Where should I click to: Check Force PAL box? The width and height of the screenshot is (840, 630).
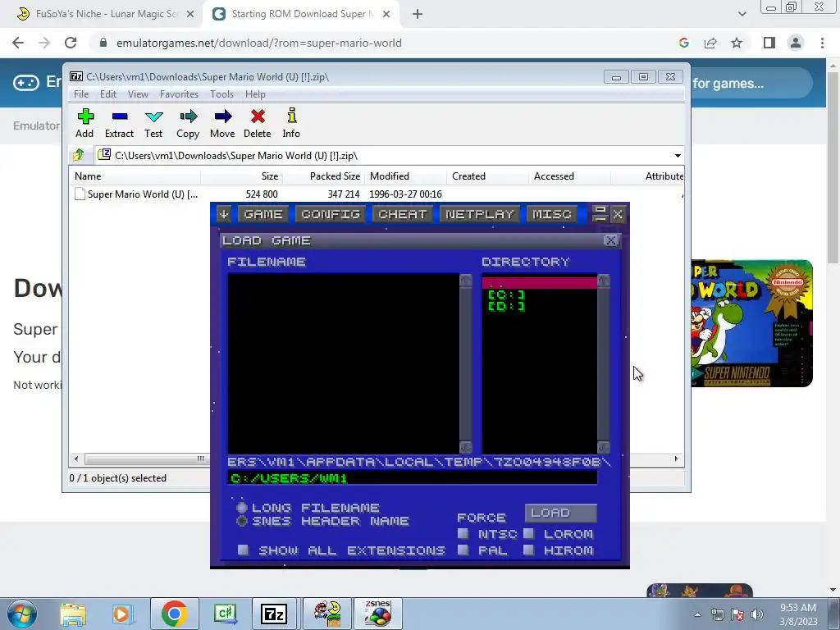463,550
